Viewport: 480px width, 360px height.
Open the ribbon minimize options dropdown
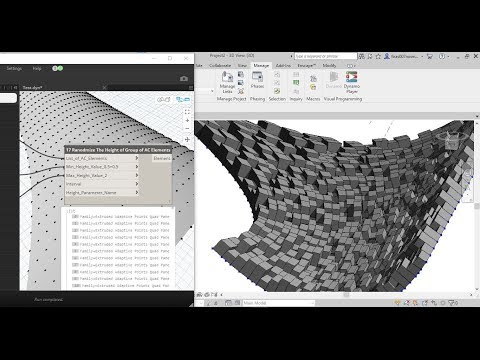click(x=351, y=66)
